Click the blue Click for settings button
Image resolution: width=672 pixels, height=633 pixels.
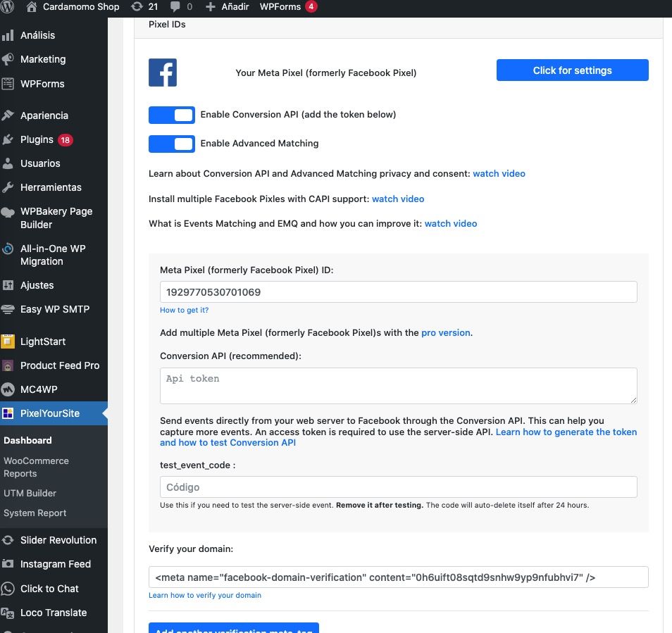(572, 70)
